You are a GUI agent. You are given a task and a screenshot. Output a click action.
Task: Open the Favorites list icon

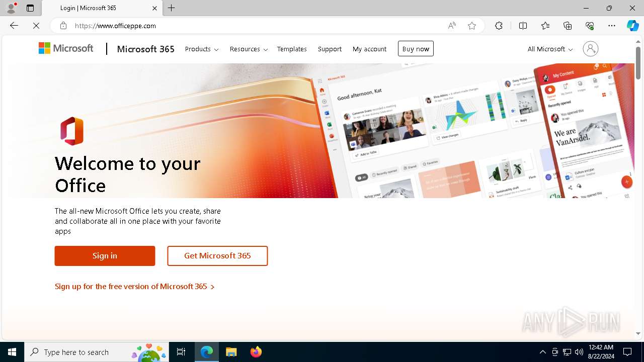(545, 26)
